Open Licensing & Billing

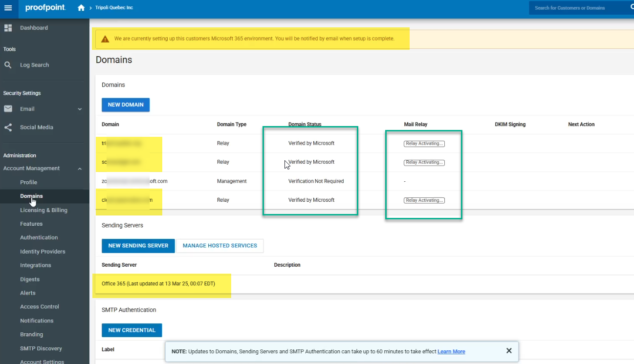tap(44, 210)
